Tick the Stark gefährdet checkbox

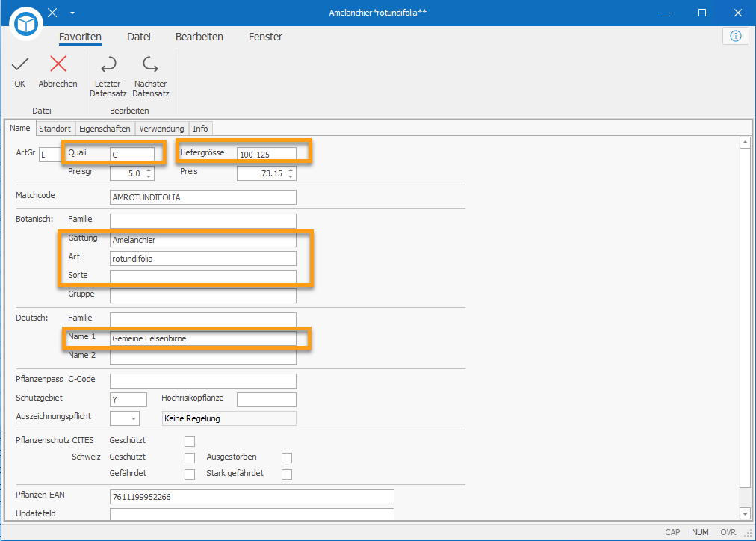tap(287, 474)
